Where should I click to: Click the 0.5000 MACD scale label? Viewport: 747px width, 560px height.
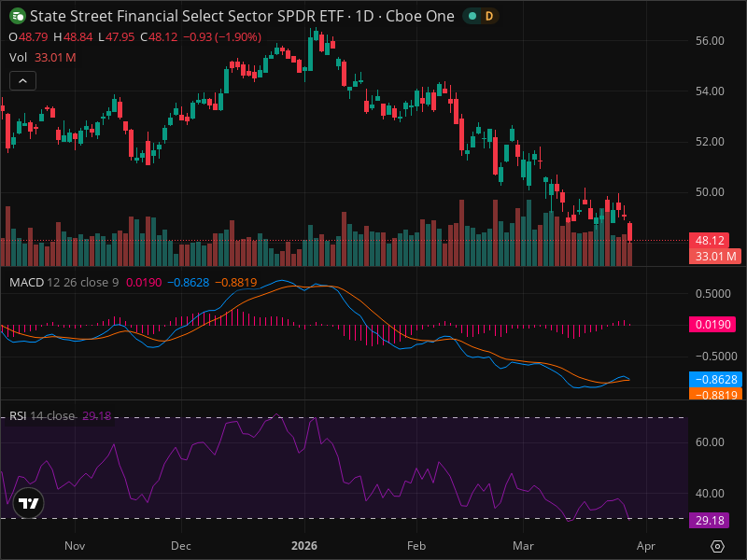coord(712,294)
